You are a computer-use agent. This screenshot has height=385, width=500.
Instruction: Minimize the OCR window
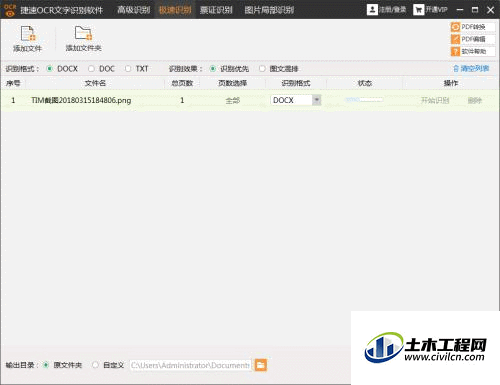[x=460, y=10]
